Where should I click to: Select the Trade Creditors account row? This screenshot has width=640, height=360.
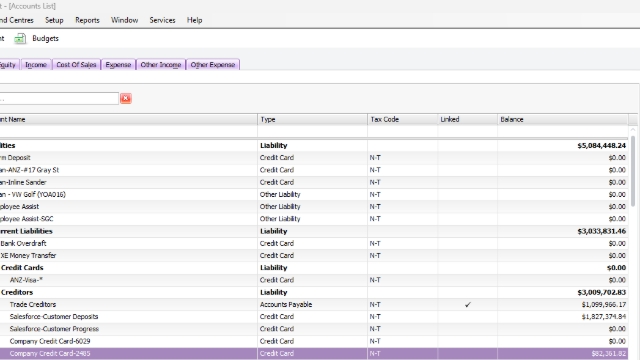click(313, 304)
